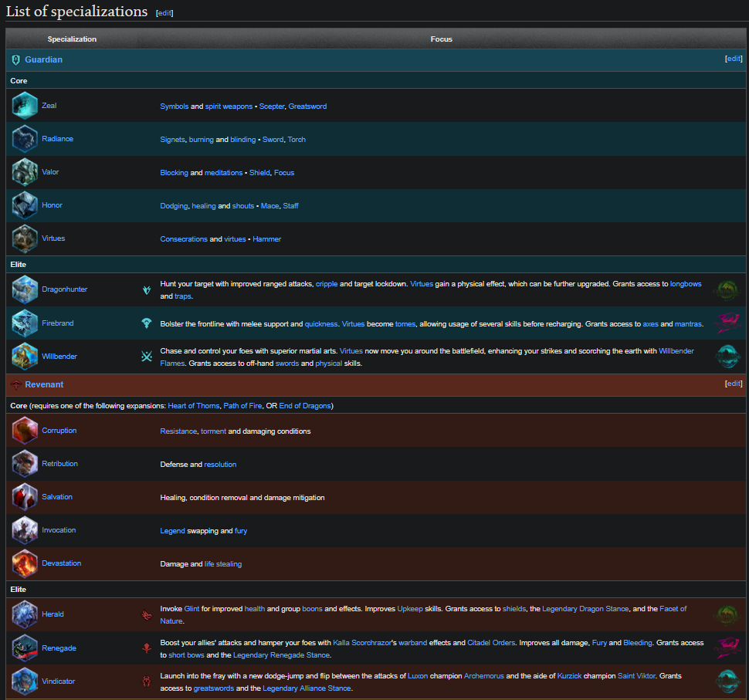Open the Dragonhunter name link
The image size is (749, 700).
[65, 289]
